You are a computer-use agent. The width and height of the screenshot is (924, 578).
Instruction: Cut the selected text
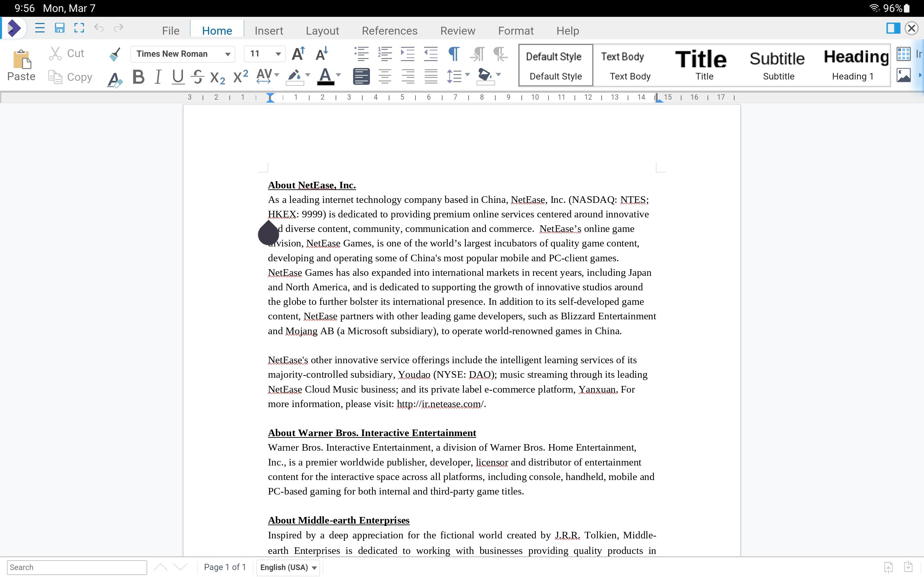tap(67, 53)
